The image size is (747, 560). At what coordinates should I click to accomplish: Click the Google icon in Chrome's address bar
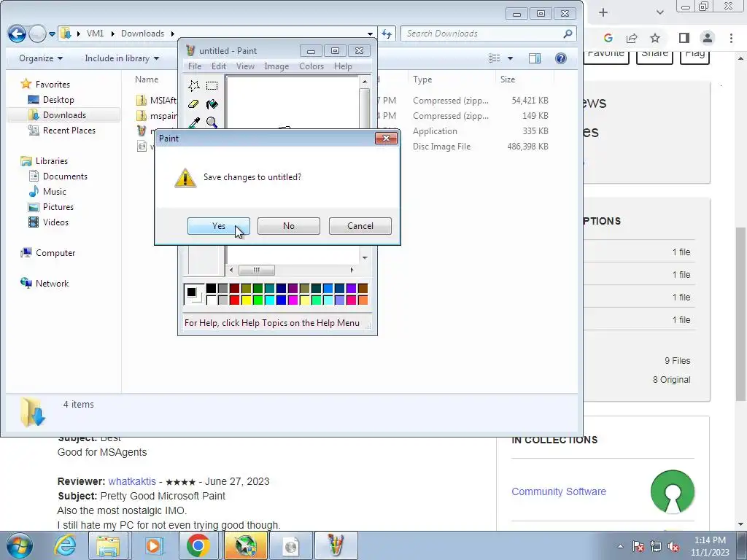(608, 38)
